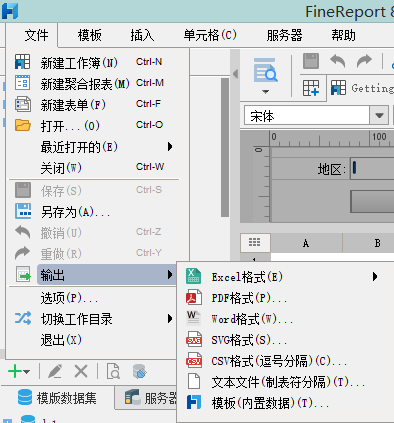Click the new workbook icon in File menu
Viewport: 394px width, 423px height.
tap(22, 62)
